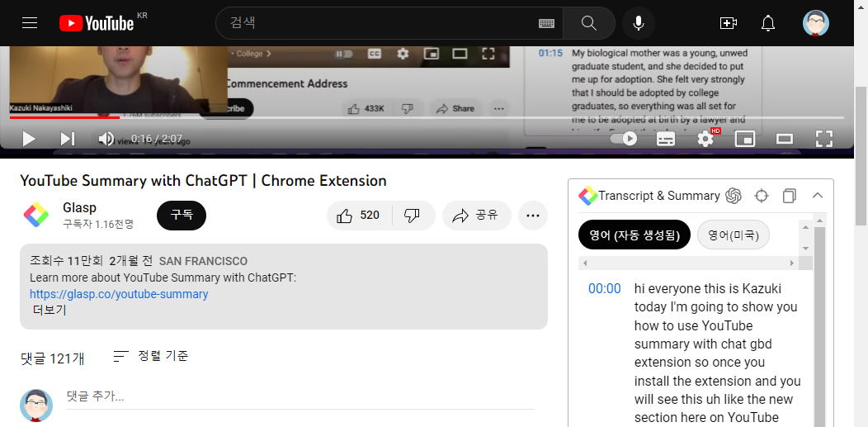
Task: Mute the video volume speaker
Action: [x=106, y=139]
